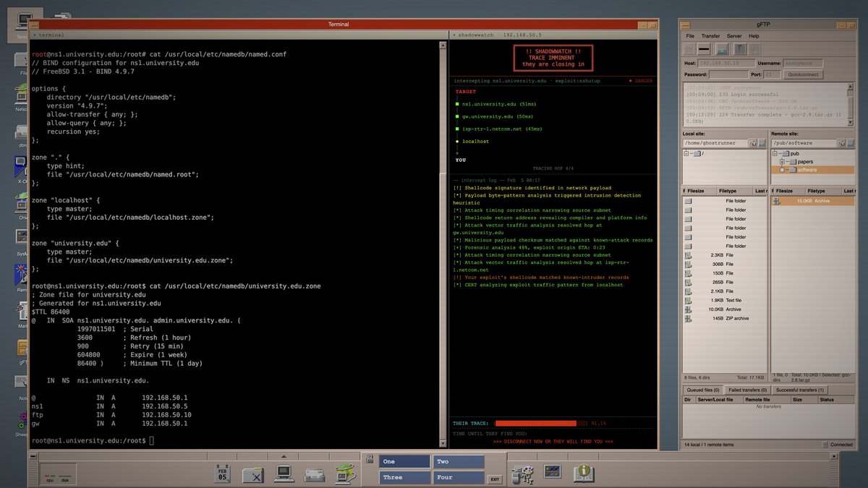Click the local site go-up folder icon
The height and width of the screenshot is (488, 868).
pyautogui.click(x=752, y=143)
